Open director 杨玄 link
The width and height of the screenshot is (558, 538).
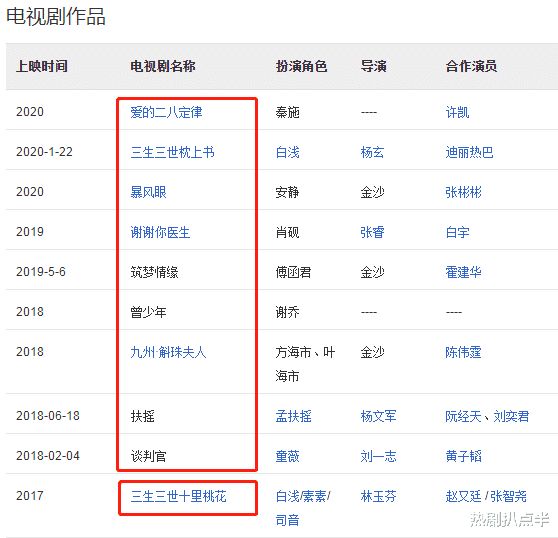pos(372,152)
